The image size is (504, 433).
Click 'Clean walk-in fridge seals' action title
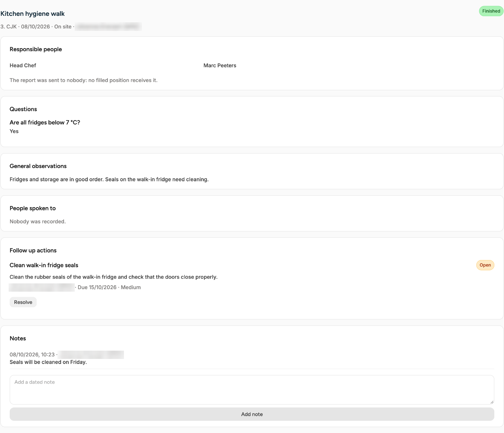click(x=44, y=265)
